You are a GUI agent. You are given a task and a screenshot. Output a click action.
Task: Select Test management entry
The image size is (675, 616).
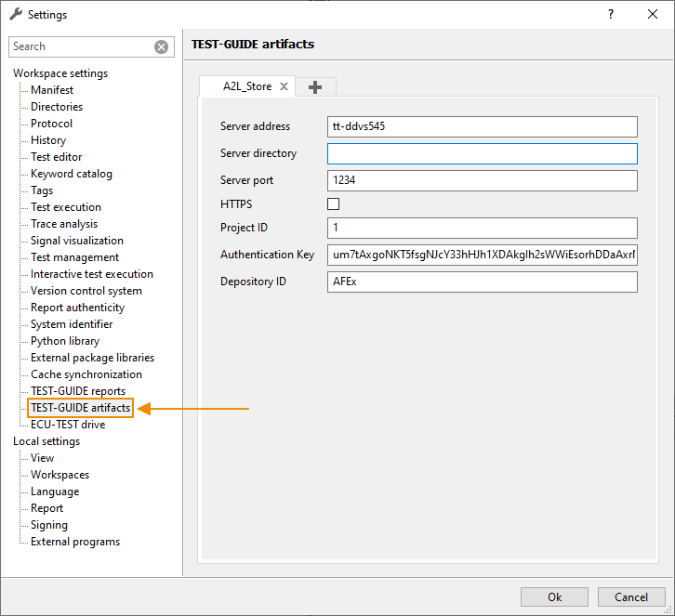pos(75,257)
